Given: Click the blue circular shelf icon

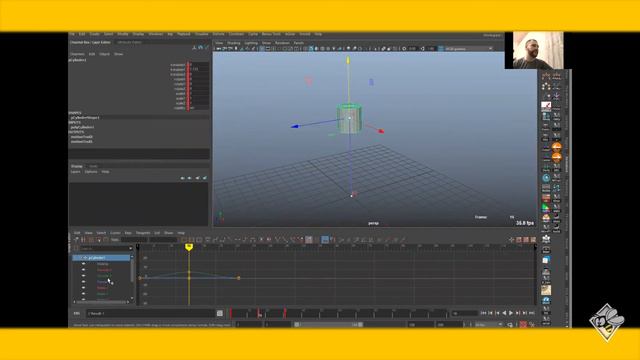Looking at the screenshot, I should coord(546,178).
